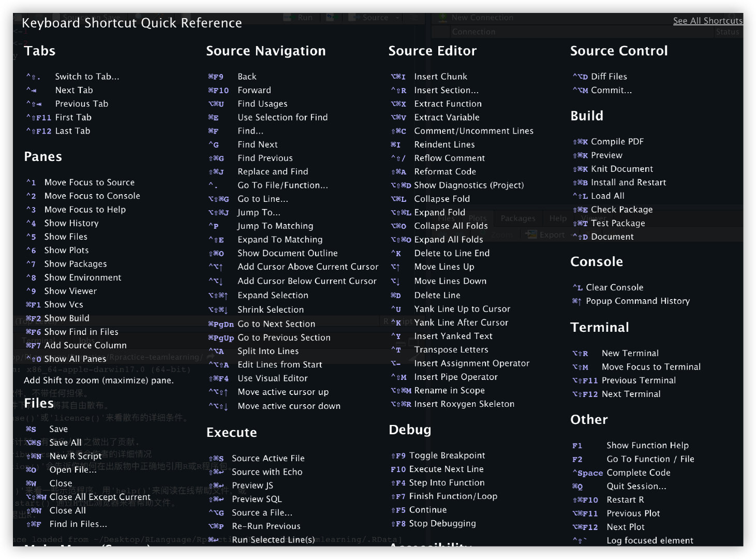
Task: Click the Source Navigation section heading
Action: tap(266, 51)
